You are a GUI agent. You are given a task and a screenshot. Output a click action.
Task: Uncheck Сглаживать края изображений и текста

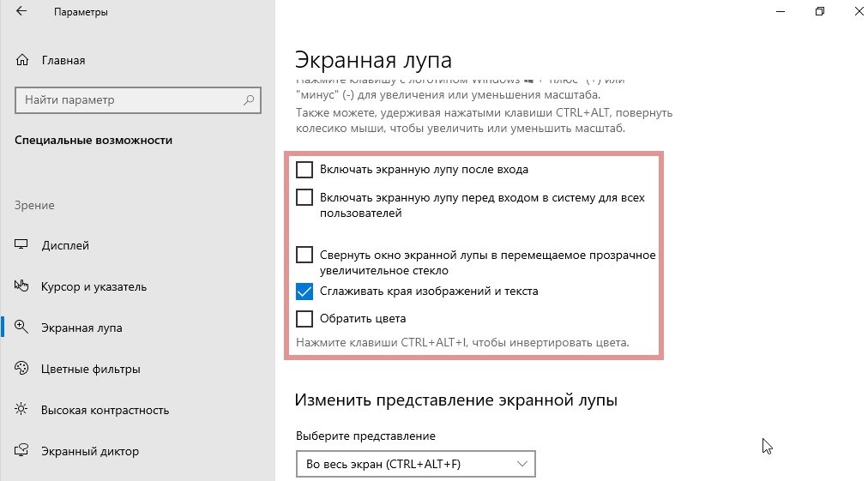point(304,291)
